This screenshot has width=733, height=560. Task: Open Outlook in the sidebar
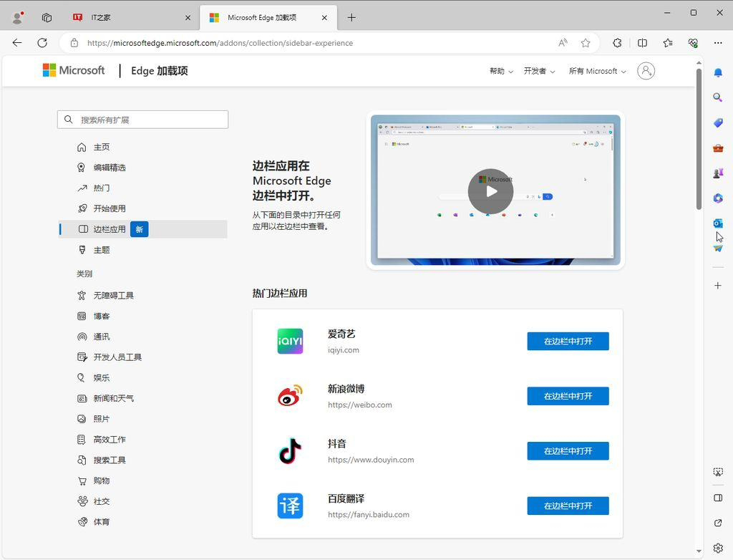point(717,223)
